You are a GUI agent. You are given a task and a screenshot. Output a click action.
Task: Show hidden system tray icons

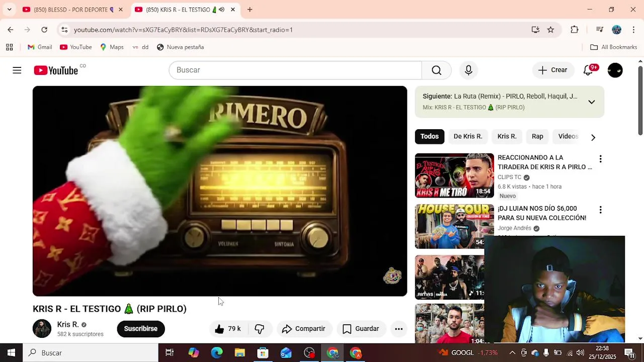point(512,353)
